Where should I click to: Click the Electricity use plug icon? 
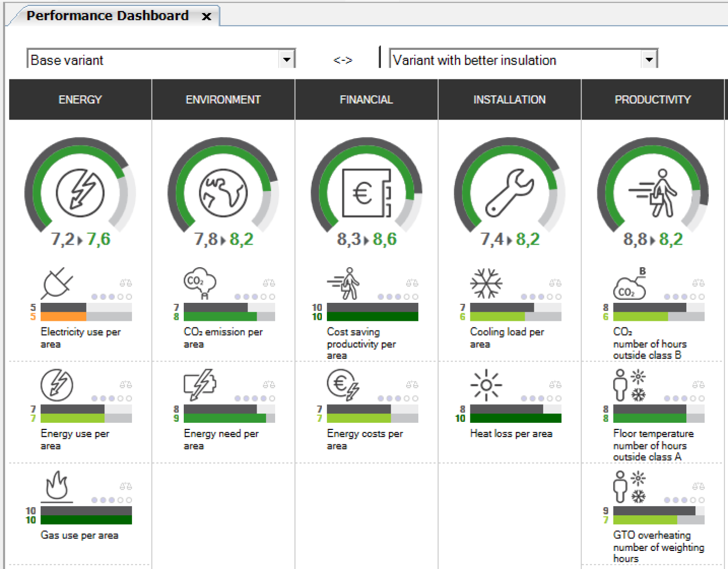pos(57,284)
